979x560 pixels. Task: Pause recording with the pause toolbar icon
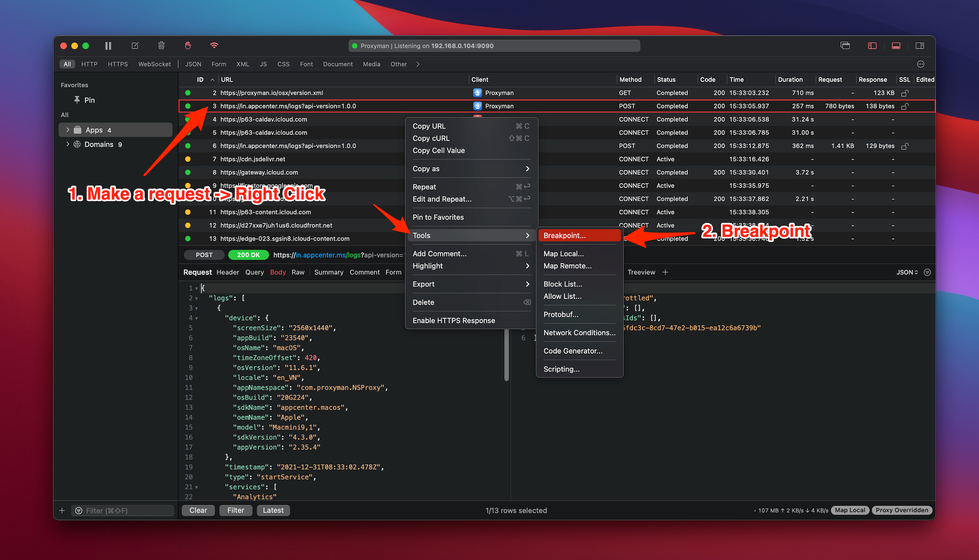(x=108, y=46)
